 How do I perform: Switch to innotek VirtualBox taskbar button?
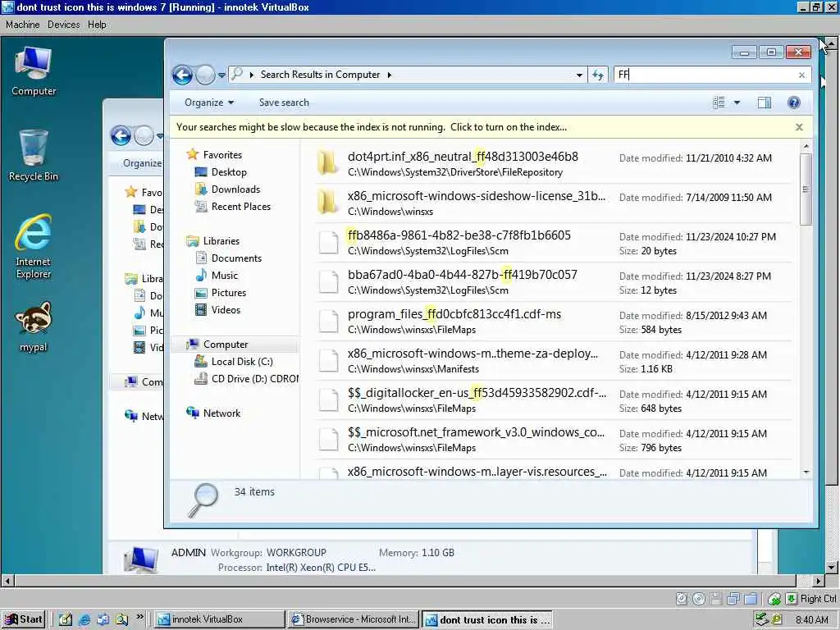220,619
